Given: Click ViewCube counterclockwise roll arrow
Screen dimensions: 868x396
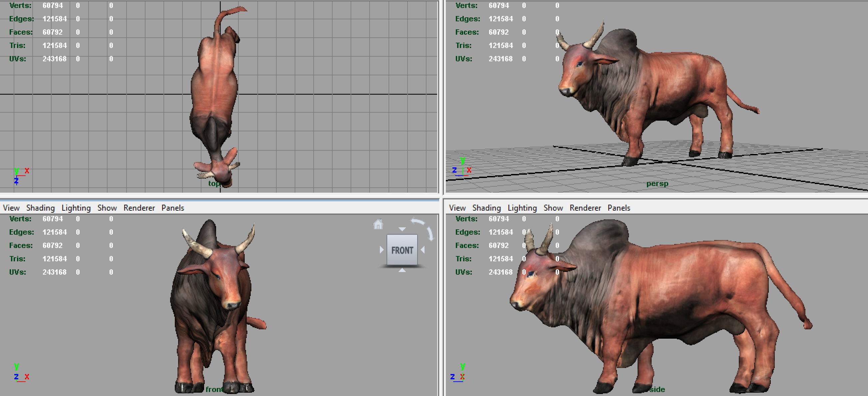Looking at the screenshot, I should 418,222.
